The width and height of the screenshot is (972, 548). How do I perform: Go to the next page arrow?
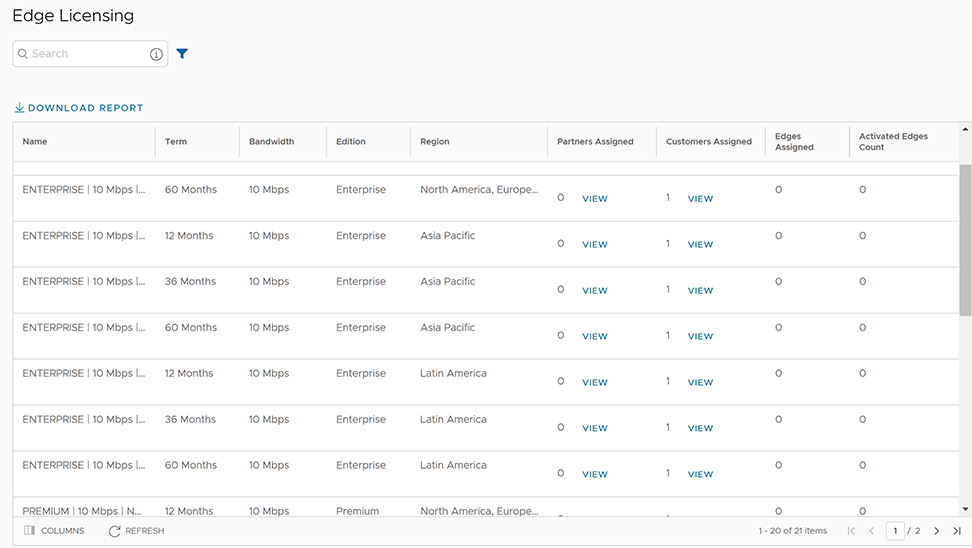click(x=937, y=531)
